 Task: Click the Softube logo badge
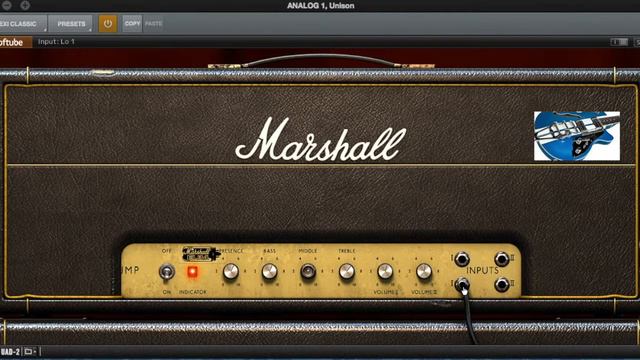coord(16,42)
